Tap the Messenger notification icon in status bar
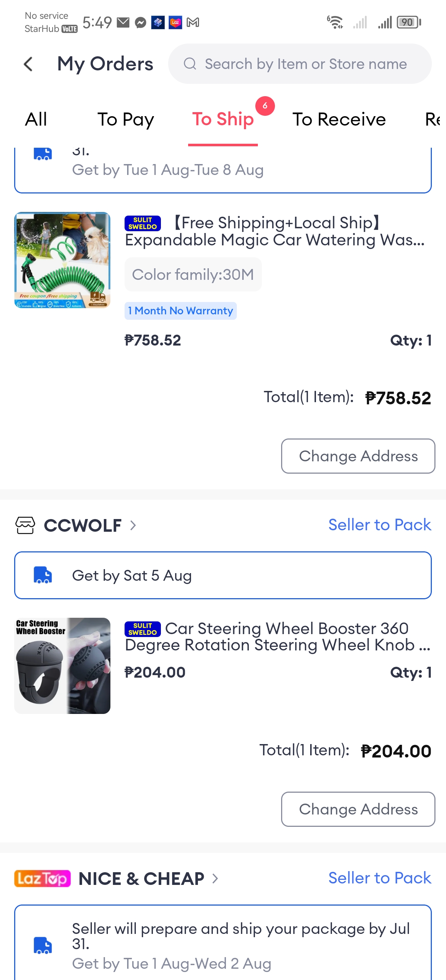Viewport: 446px width, 980px height. pos(141,23)
